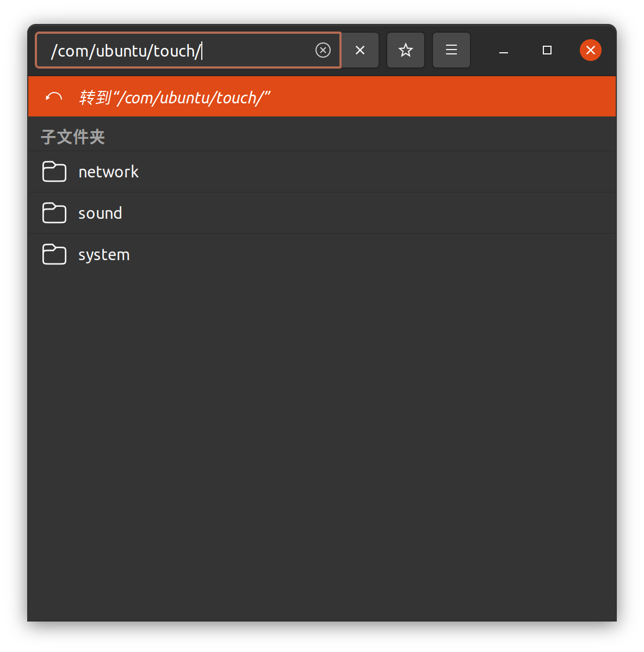Open the system subfolder
This screenshot has height=652, width=644.
(322, 255)
